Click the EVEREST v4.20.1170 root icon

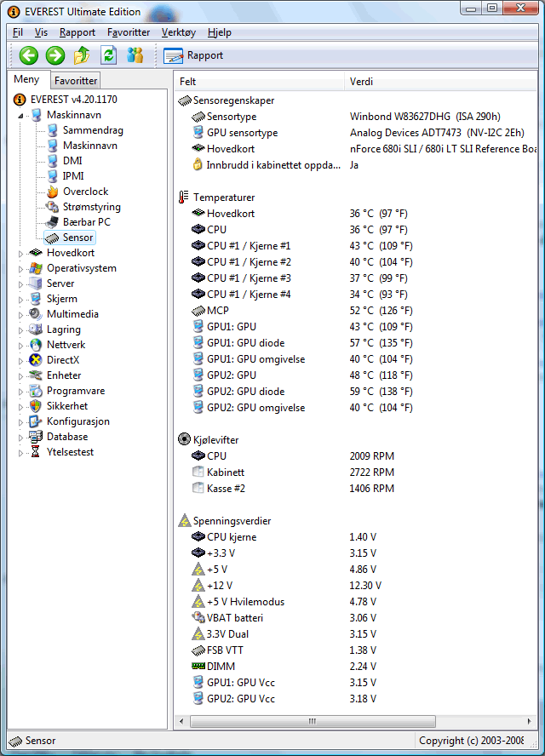tap(20, 100)
